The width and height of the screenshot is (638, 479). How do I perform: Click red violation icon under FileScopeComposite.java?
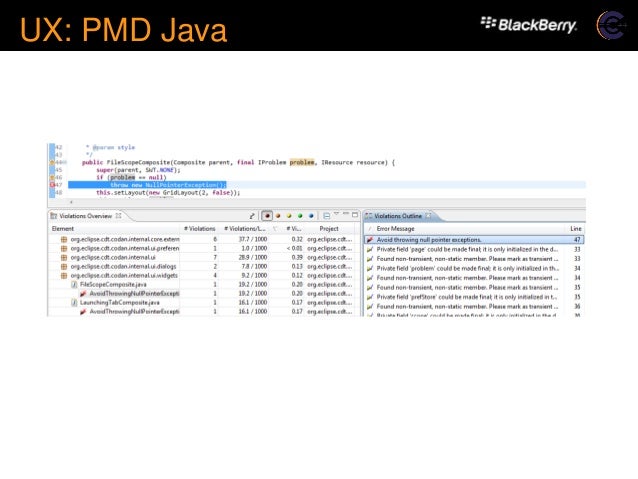83,293
